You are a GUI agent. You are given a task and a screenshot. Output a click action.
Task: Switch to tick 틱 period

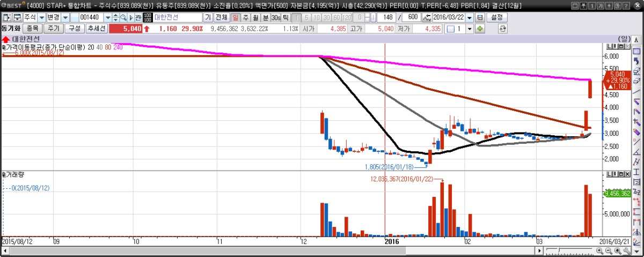coord(285,17)
